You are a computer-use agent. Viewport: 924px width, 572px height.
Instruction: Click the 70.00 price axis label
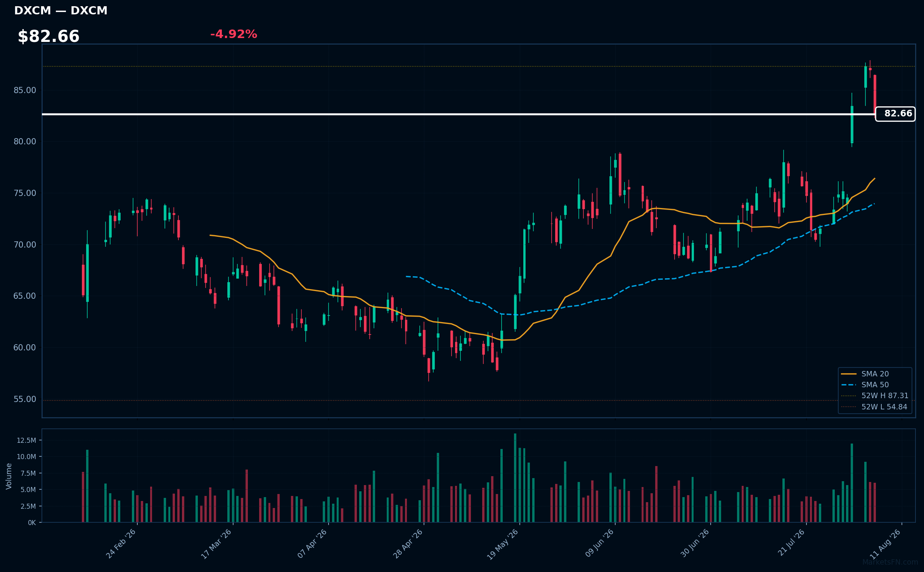click(25, 244)
